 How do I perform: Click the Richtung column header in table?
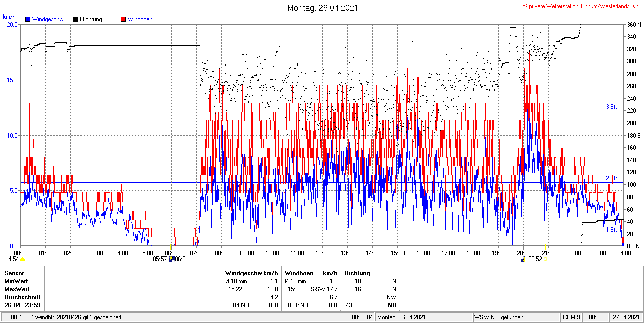click(x=357, y=273)
